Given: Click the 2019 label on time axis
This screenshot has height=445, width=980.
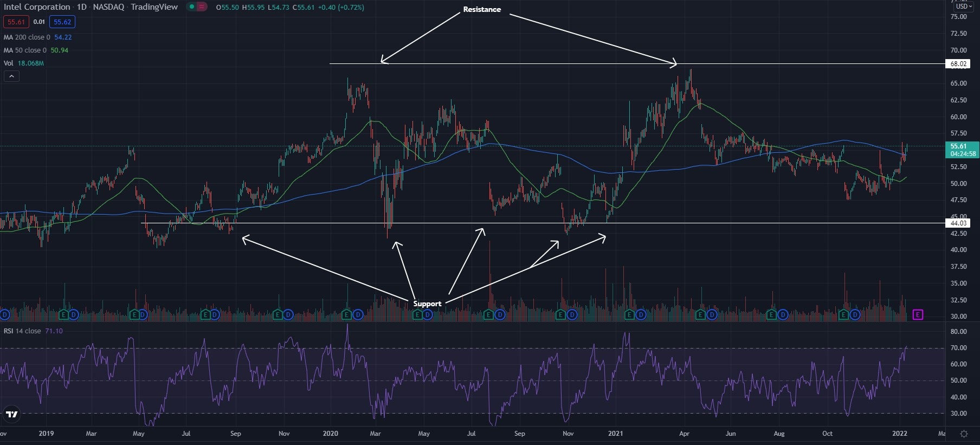Looking at the screenshot, I should (46, 434).
